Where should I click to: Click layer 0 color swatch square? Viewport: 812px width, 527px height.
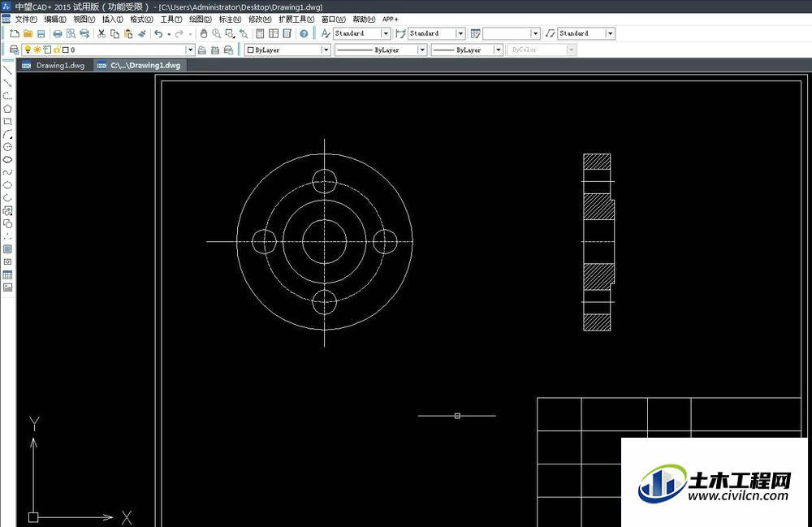click(x=65, y=50)
